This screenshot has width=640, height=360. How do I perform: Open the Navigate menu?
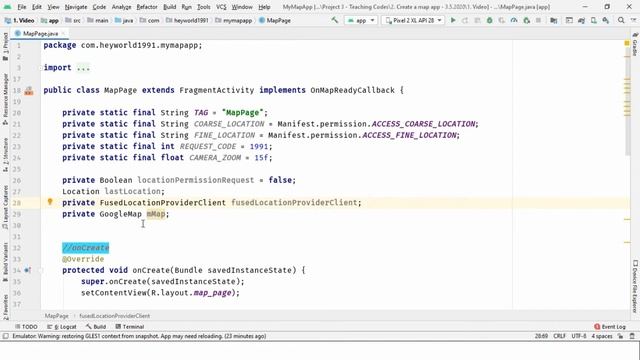point(76,7)
